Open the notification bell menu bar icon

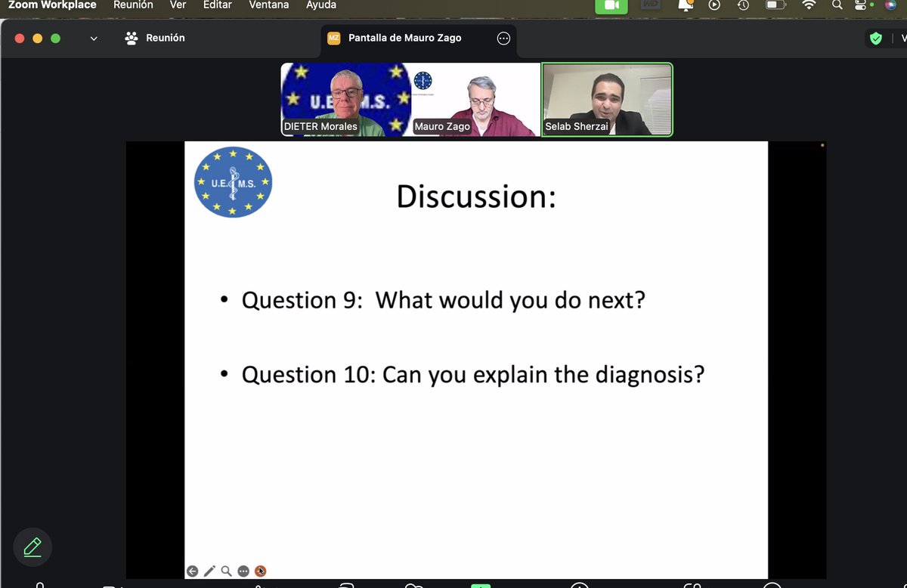(686, 5)
